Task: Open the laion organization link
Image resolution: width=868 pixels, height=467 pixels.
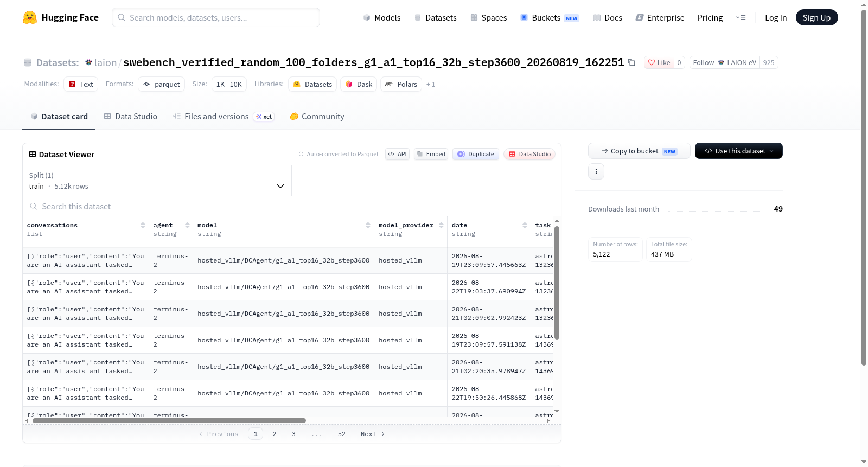Action: click(105, 62)
